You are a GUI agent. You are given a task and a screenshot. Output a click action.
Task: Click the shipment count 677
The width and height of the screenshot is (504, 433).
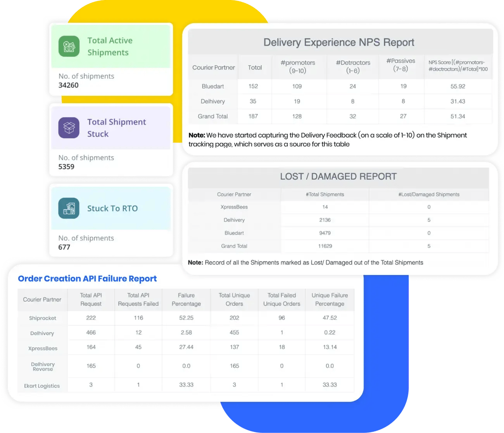[64, 247]
